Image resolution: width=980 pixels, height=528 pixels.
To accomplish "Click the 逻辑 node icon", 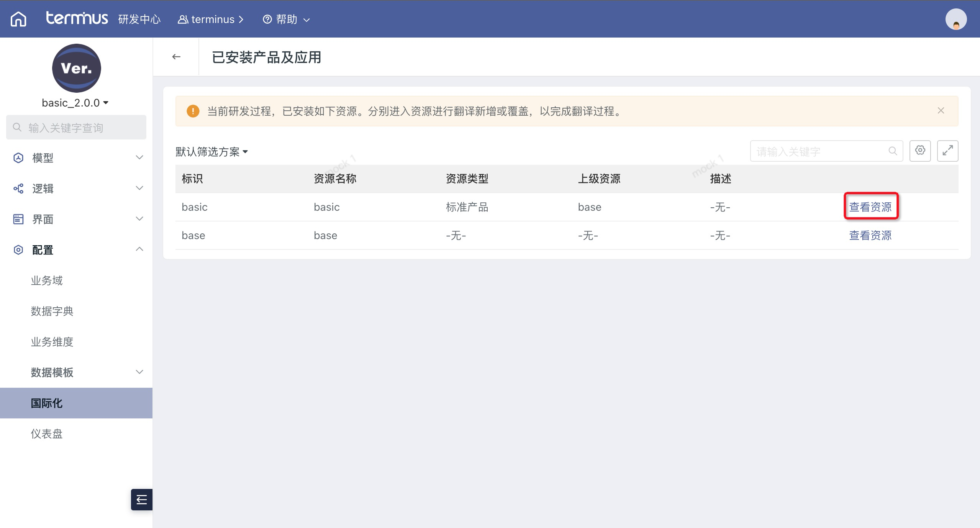I will (18, 189).
